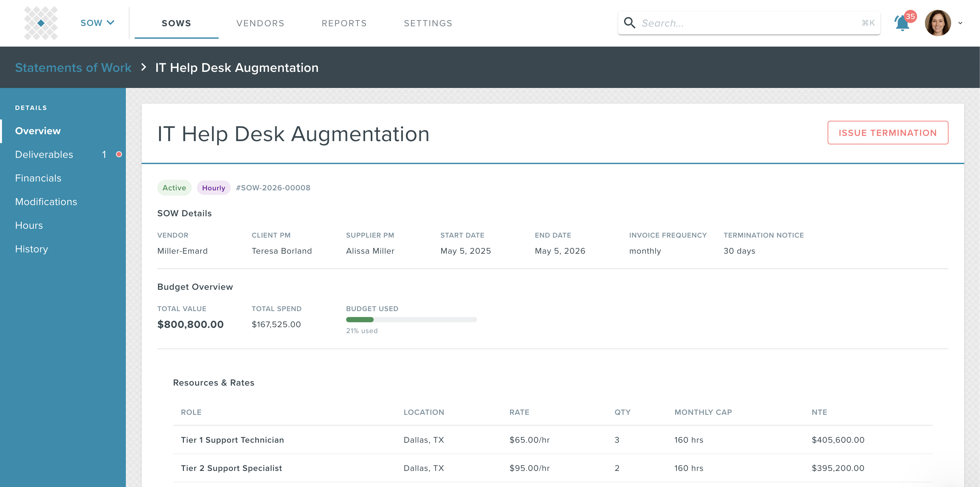Click the user profile avatar photo
The width and height of the screenshot is (980, 487).
pyautogui.click(x=937, y=23)
